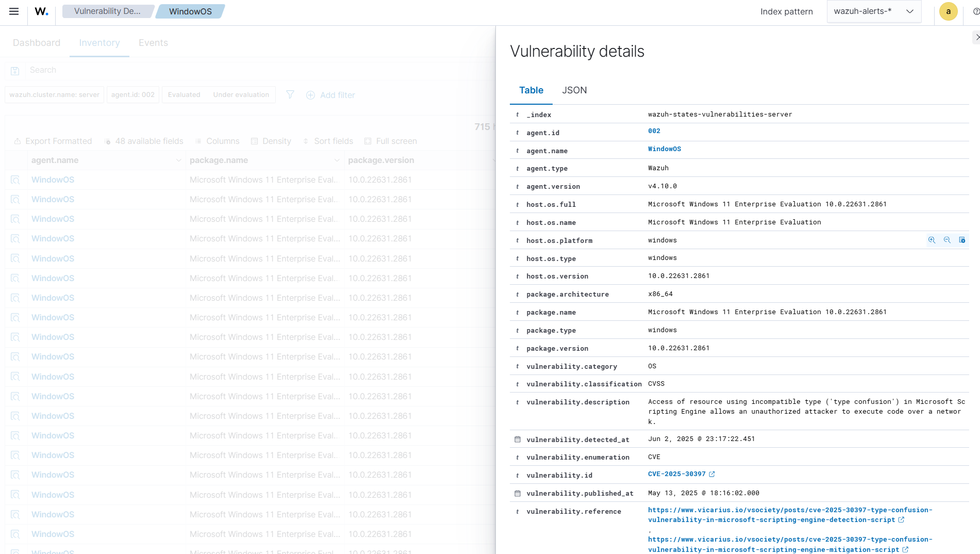Select the Evaluated filter toggle
The image size is (980, 554).
184,94
